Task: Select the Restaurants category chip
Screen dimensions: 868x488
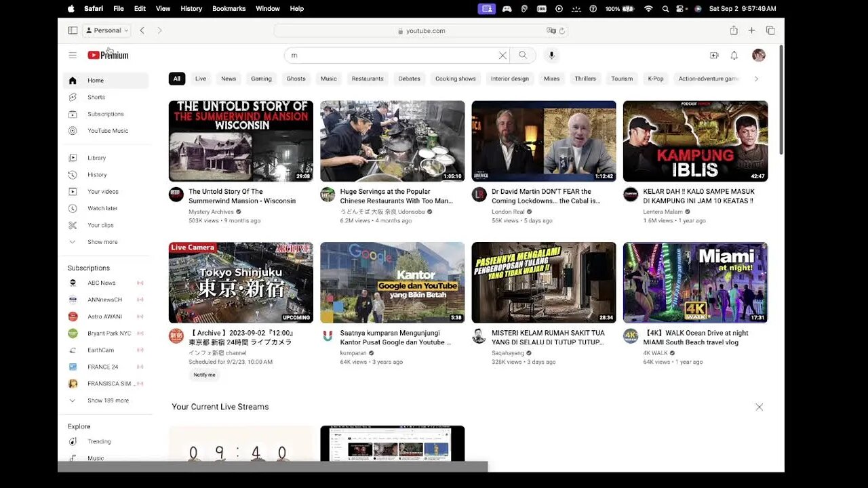Action: pos(368,79)
